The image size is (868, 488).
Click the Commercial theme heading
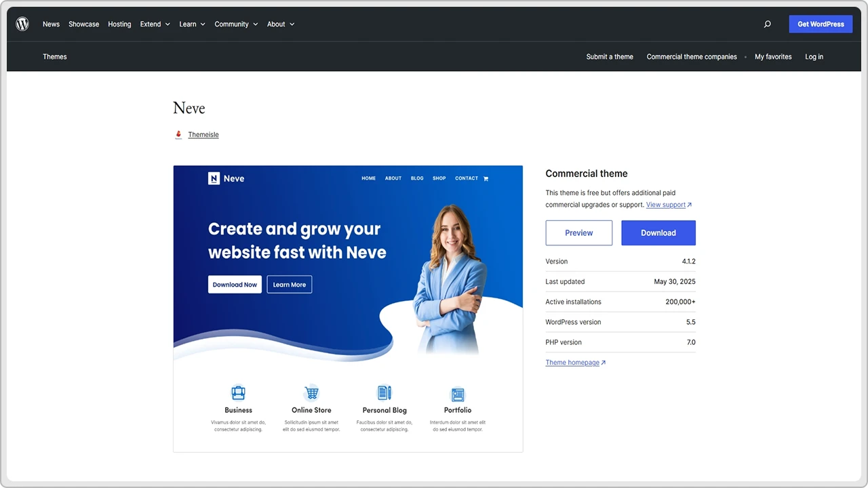point(587,174)
